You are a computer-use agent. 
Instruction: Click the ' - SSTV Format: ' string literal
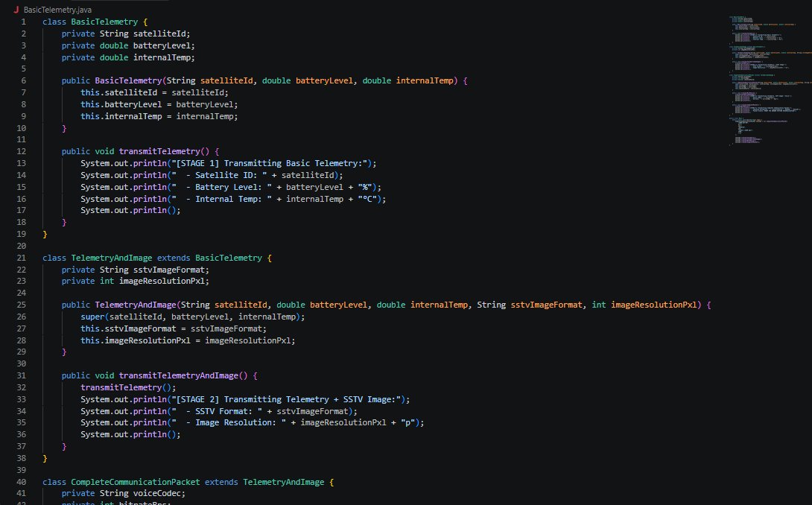(x=217, y=411)
